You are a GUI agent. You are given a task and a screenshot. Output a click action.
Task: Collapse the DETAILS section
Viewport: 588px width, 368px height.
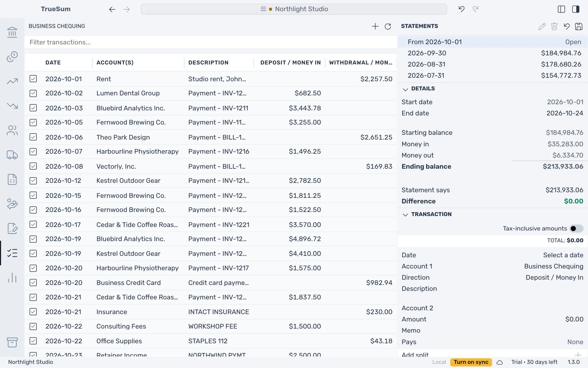pyautogui.click(x=405, y=89)
